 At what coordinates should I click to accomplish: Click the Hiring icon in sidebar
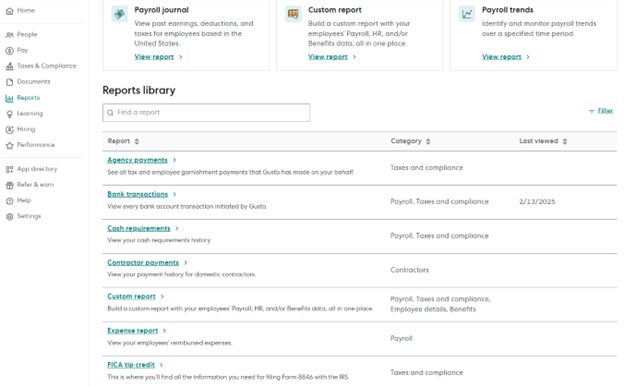pos(10,129)
